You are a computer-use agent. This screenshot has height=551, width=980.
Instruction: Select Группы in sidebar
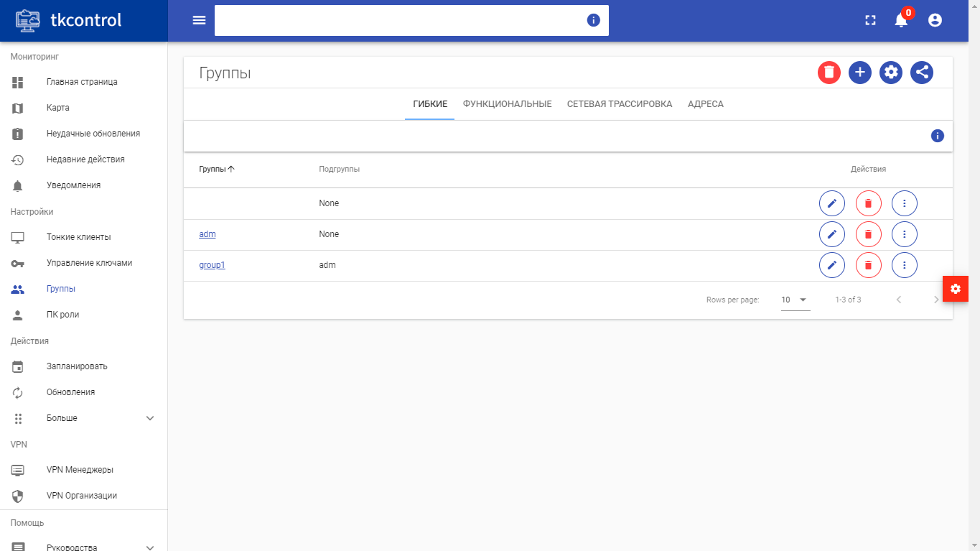pyautogui.click(x=83, y=289)
